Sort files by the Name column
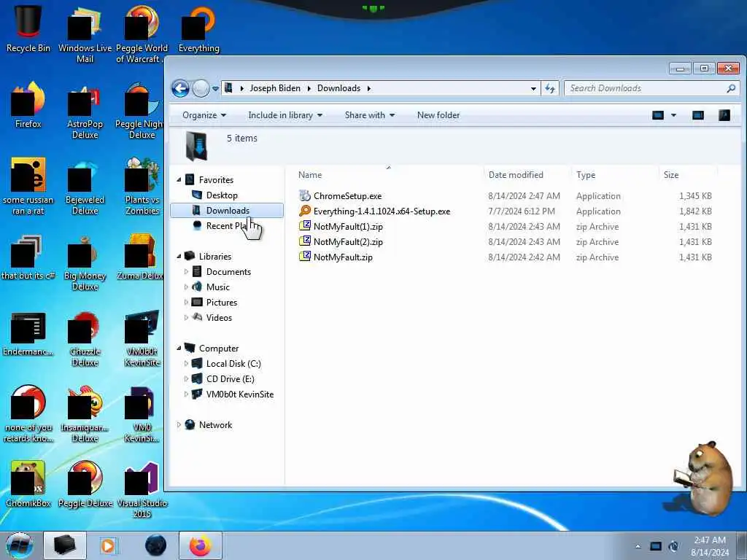This screenshot has width=747, height=560. tap(389, 175)
